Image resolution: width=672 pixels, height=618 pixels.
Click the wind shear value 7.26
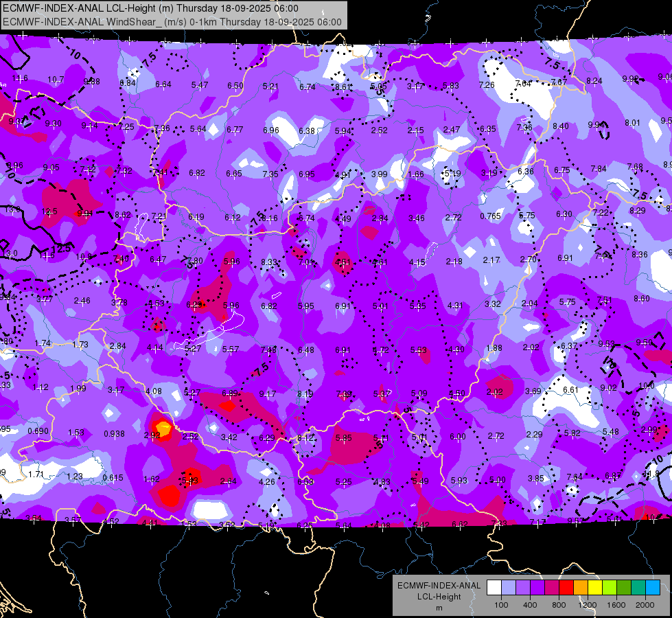(x=487, y=85)
